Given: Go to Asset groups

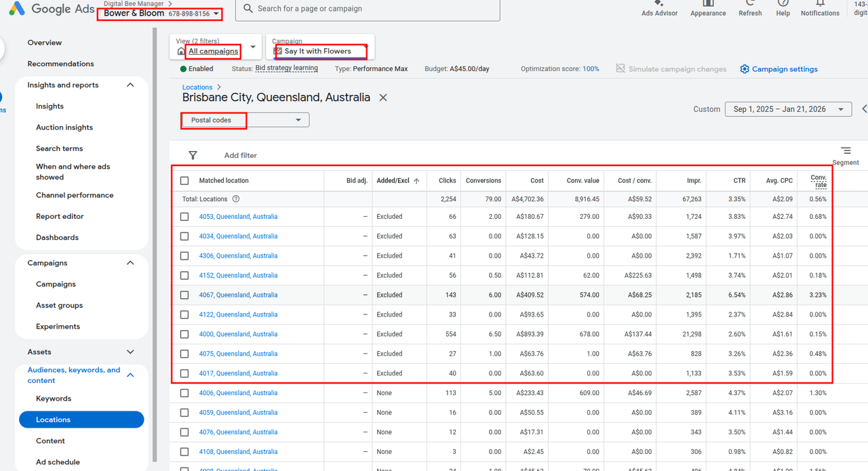Looking at the screenshot, I should click(x=60, y=305).
